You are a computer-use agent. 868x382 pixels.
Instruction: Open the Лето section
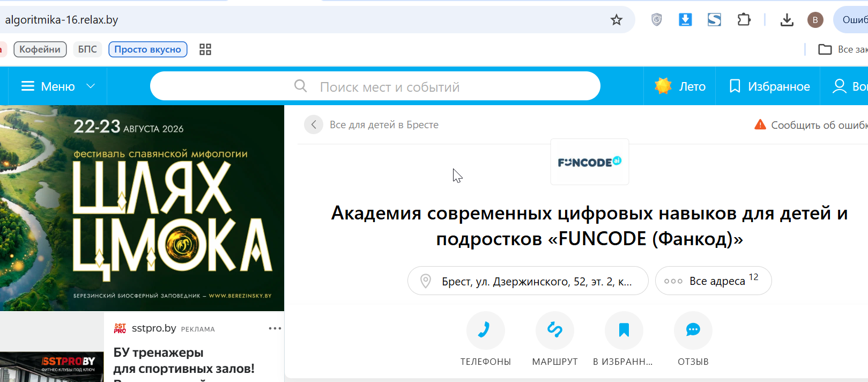pos(680,86)
